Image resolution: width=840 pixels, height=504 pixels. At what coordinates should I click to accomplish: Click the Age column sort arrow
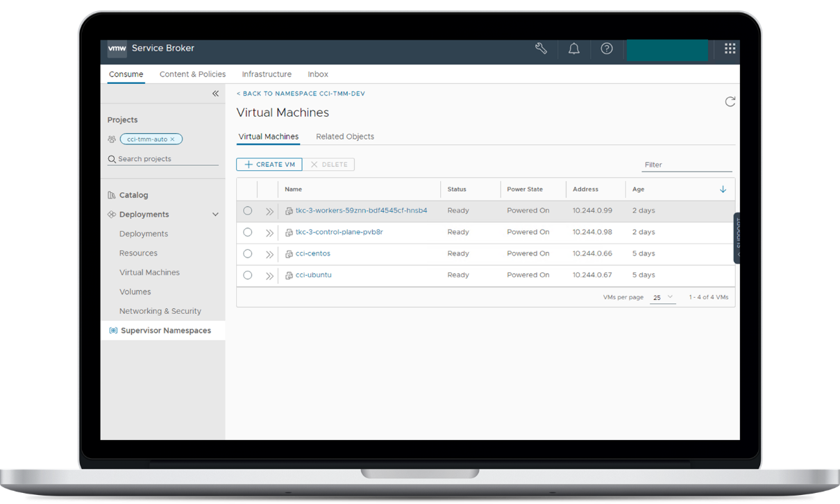click(x=723, y=190)
